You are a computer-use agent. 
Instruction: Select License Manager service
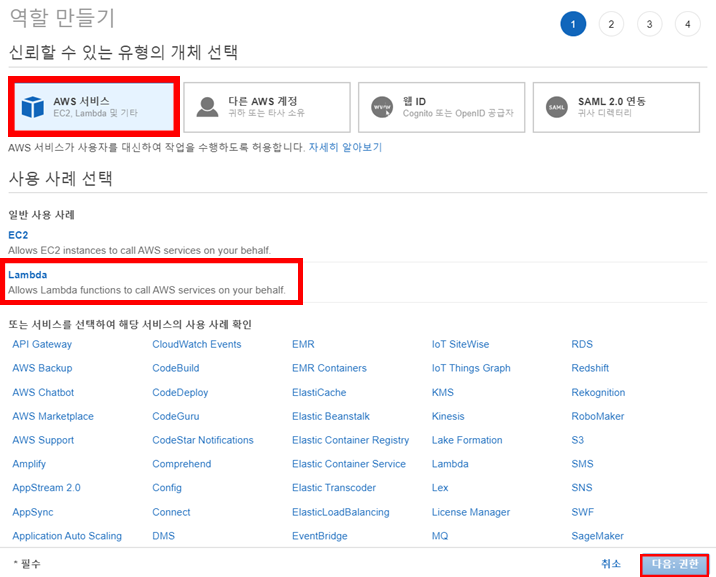click(471, 512)
